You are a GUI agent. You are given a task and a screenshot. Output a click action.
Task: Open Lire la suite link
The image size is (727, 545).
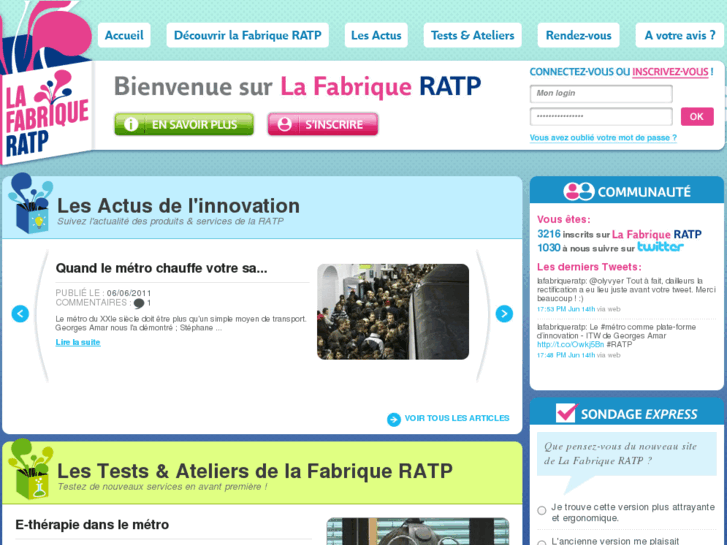point(78,342)
